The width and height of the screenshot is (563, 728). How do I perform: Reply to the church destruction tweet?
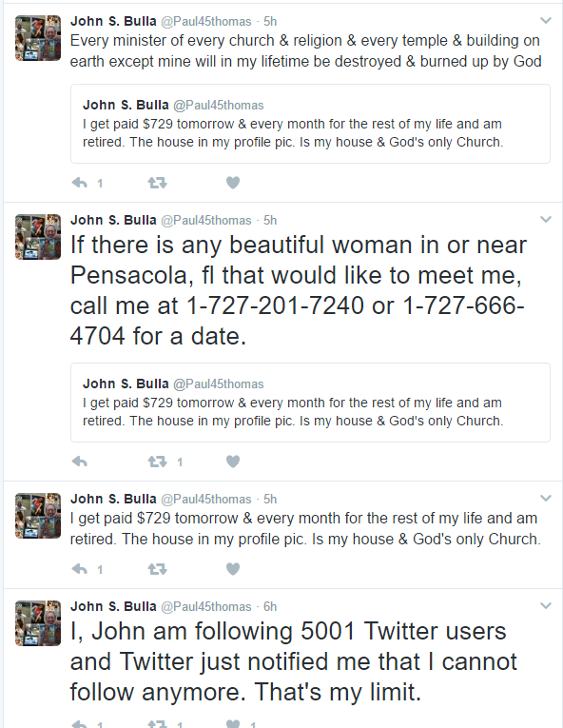coord(79,183)
